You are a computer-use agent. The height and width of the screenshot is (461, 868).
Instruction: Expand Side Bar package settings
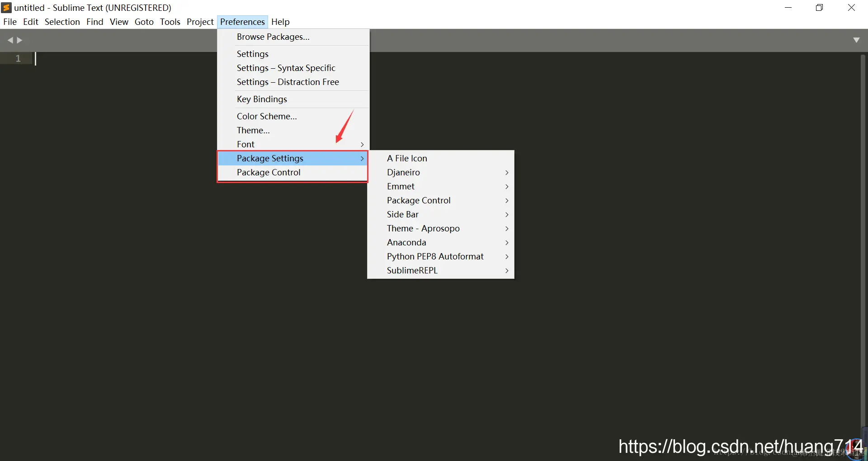pyautogui.click(x=441, y=214)
